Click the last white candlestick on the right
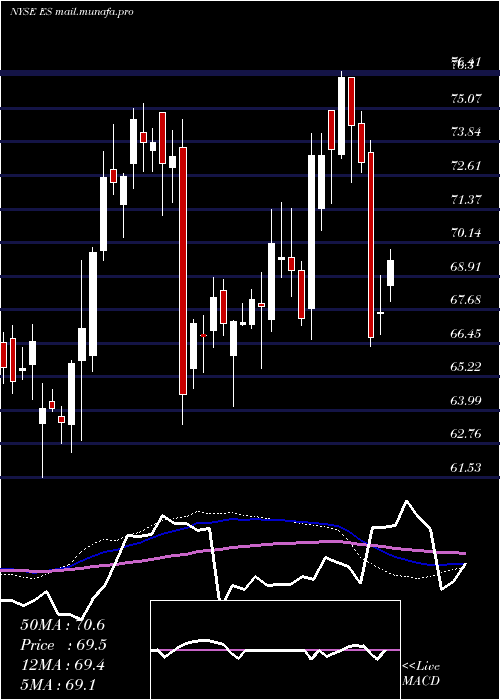This screenshot has height=700, width=500. 391,273
